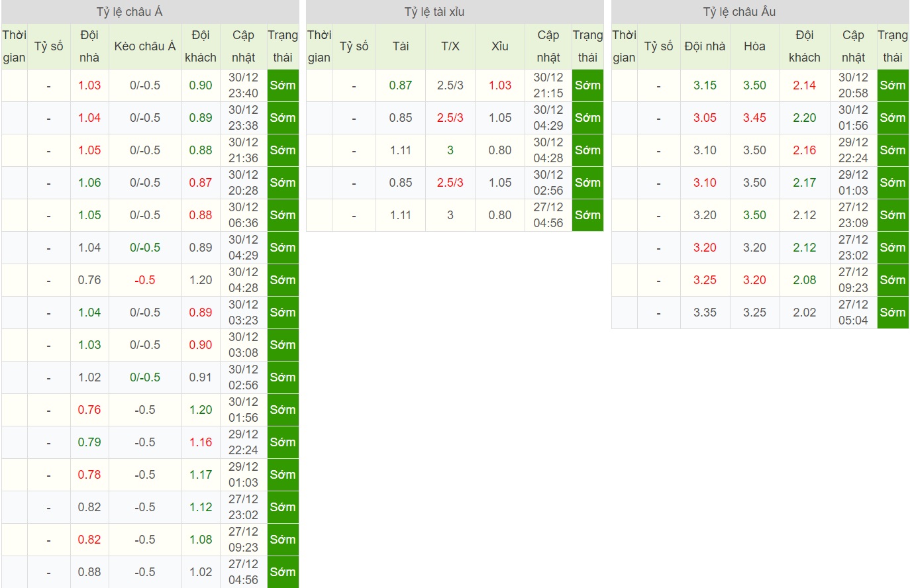
Task: Click the 30/12 06:36 update time
Action: tap(243, 215)
